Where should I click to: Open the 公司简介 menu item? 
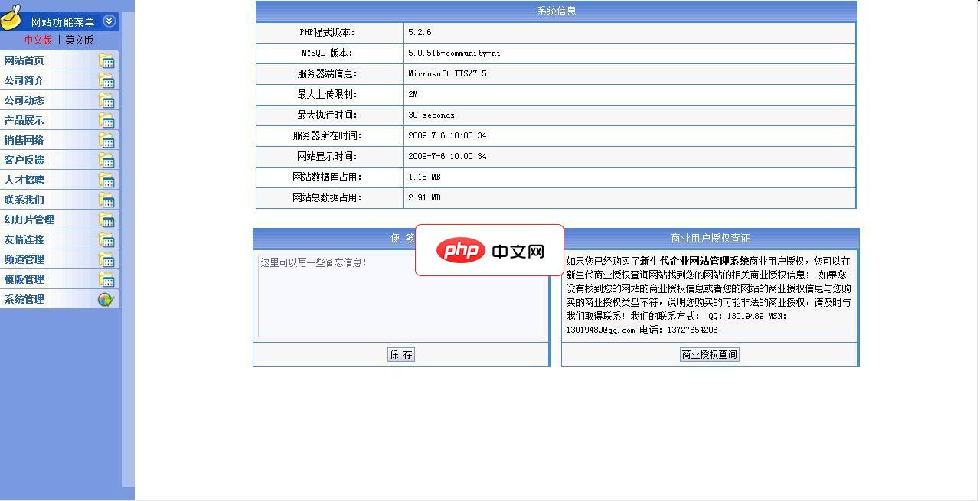click(x=60, y=80)
